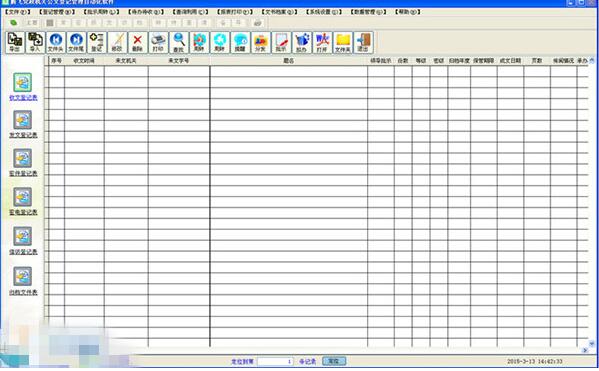Click the red X 删除 delete icon

tap(138, 42)
